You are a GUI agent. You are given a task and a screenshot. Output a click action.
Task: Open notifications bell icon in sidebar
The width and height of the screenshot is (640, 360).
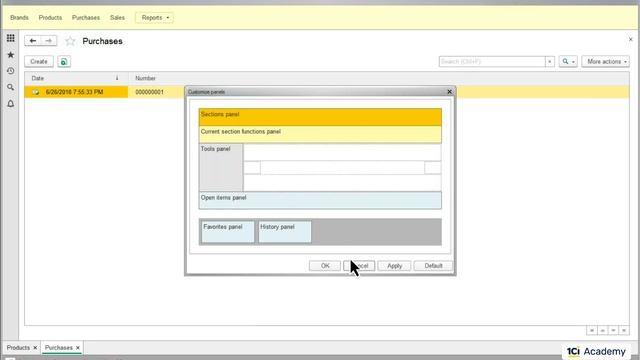click(11, 104)
